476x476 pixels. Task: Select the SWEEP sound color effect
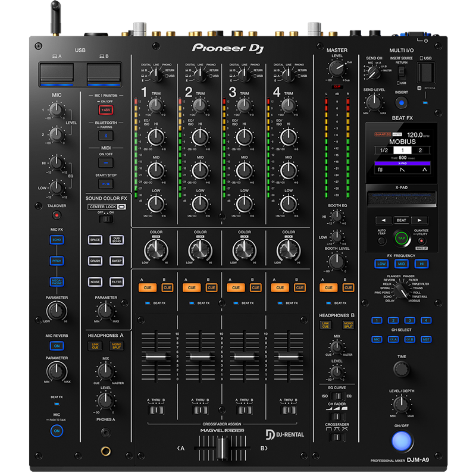click(x=117, y=261)
